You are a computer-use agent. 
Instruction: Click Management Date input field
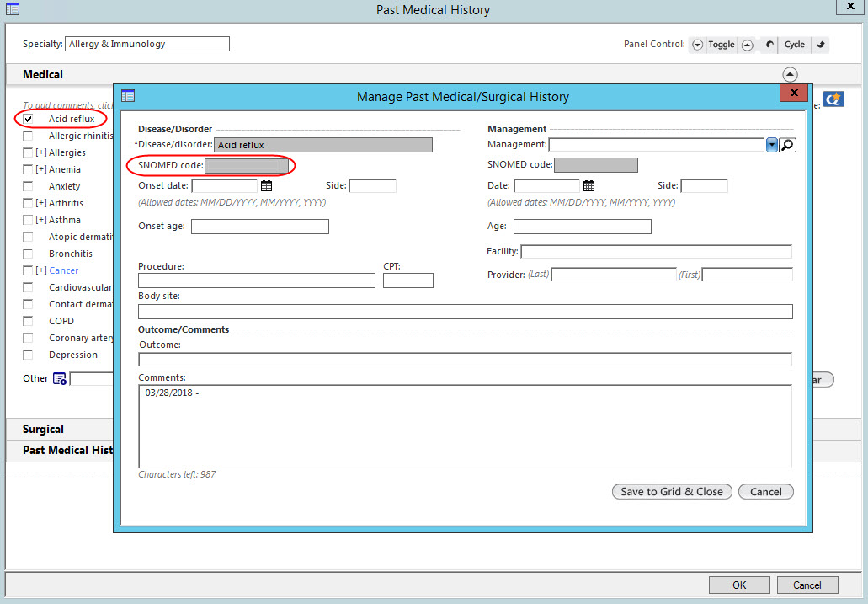[x=547, y=185]
